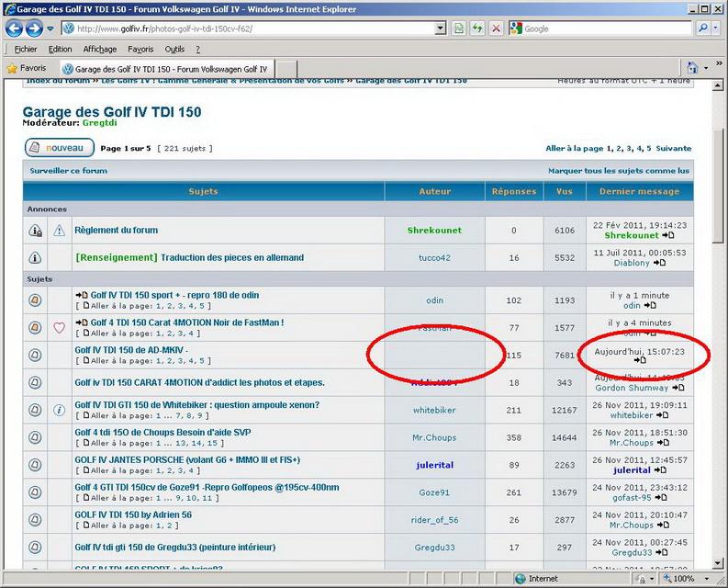Jump to last post by gofast-95 icon
Viewport: 728px width, 588px height.
[x=661, y=497]
